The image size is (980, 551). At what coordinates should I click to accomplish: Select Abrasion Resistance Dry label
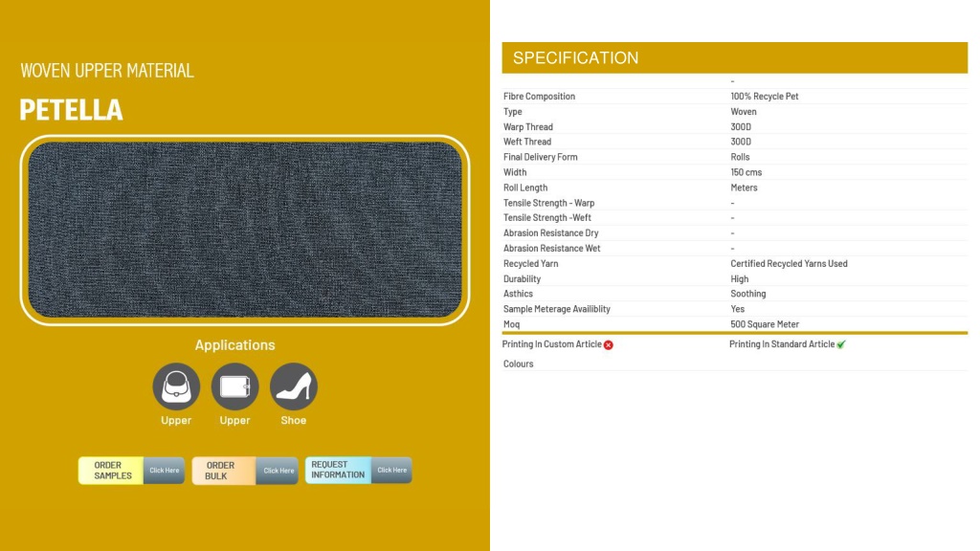pos(550,233)
